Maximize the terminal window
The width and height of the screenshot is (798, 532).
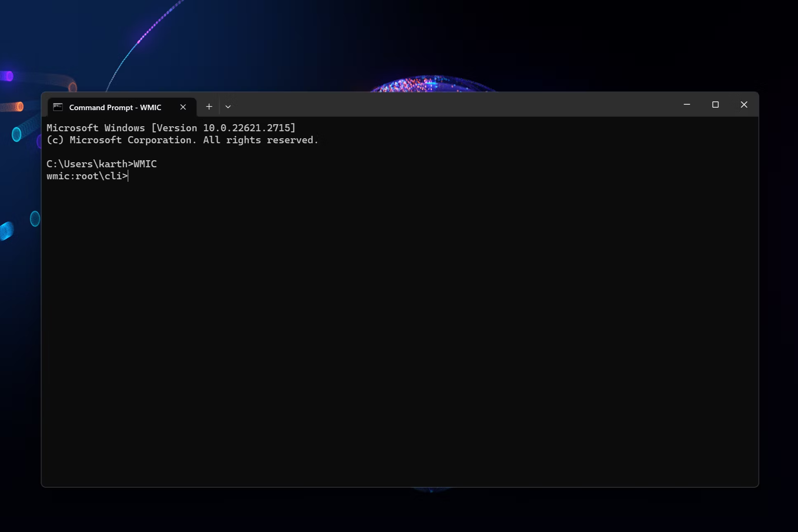pos(716,105)
